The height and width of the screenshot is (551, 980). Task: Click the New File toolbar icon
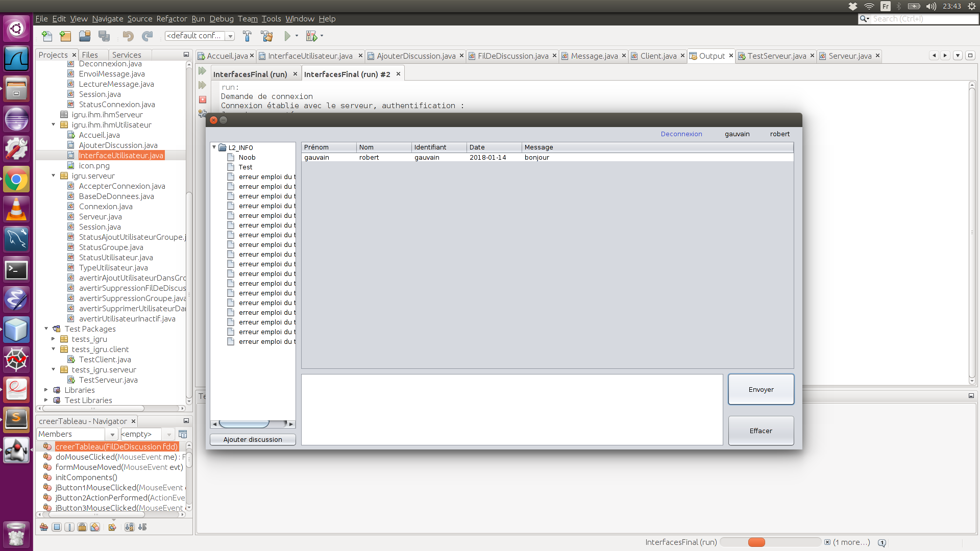(47, 36)
